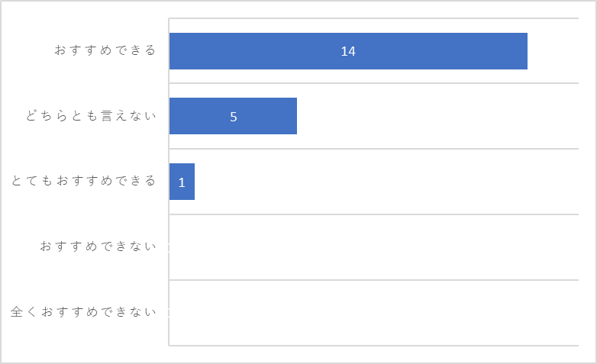This screenshot has height=364, width=597.
Task: Click the gridline between the 14 and 5 bars
Action: coord(374,83)
